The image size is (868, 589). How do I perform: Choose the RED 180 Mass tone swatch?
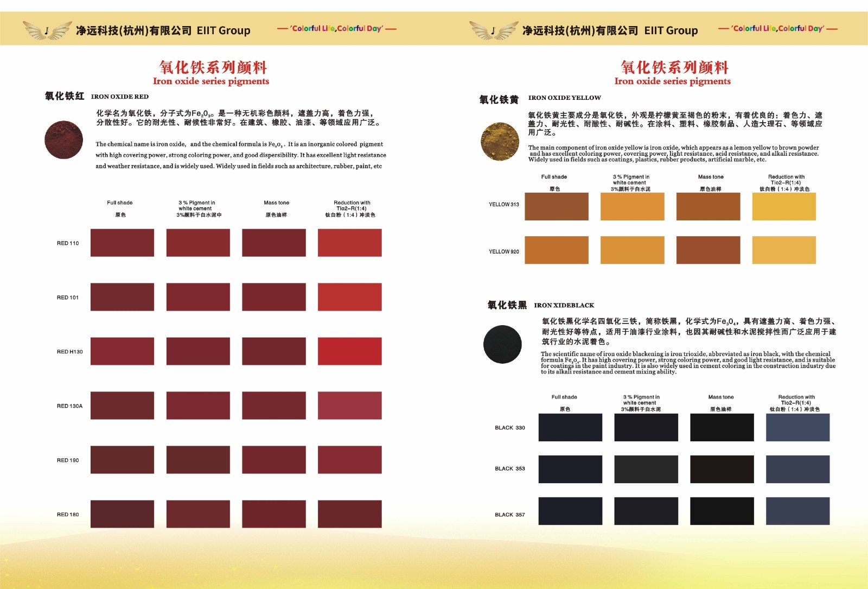[x=274, y=514]
